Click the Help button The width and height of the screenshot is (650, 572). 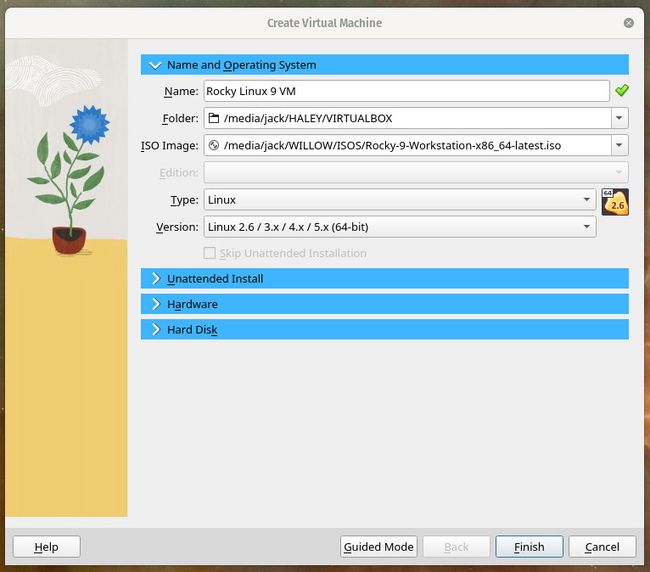[x=46, y=547]
